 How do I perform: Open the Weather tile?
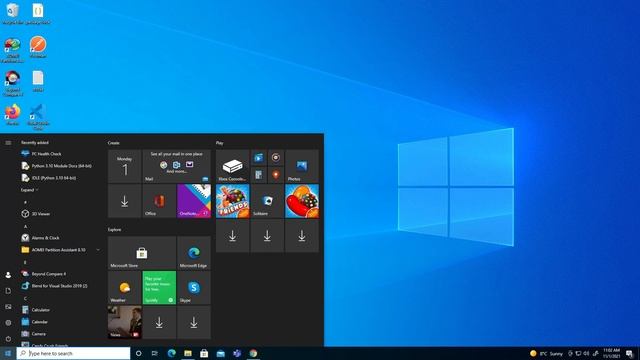point(124,287)
